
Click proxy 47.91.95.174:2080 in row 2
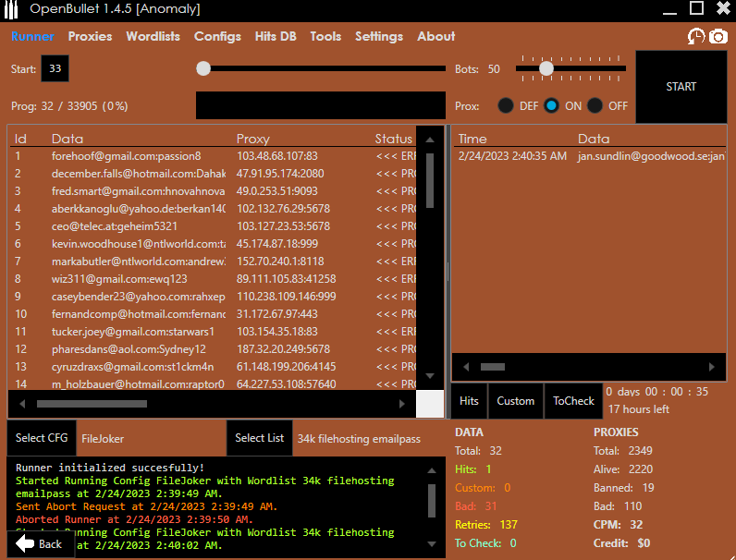click(280, 174)
